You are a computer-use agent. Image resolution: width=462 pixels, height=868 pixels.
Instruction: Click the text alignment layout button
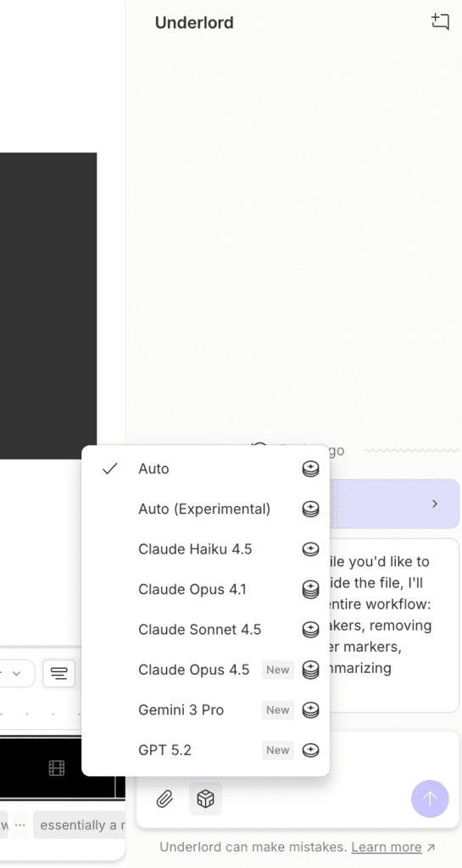59,674
